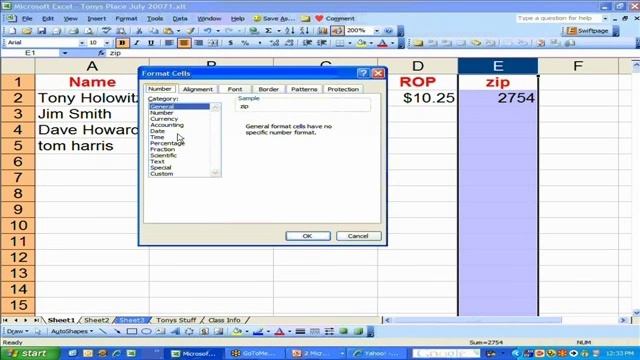The width and height of the screenshot is (640, 360).
Task: Undo the last action
Action: point(208,31)
